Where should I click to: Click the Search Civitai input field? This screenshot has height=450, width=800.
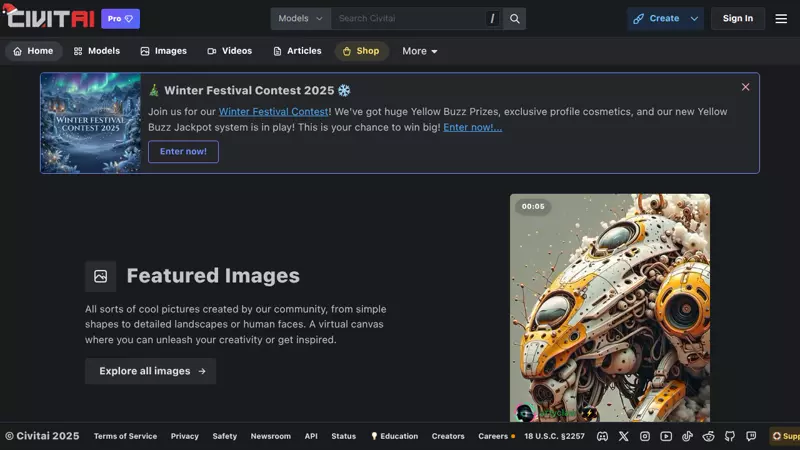410,18
